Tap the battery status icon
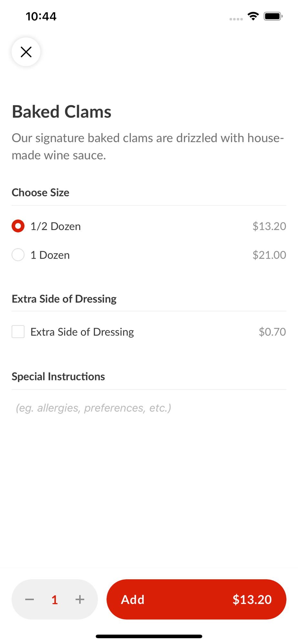This screenshot has width=298, height=644. click(273, 16)
